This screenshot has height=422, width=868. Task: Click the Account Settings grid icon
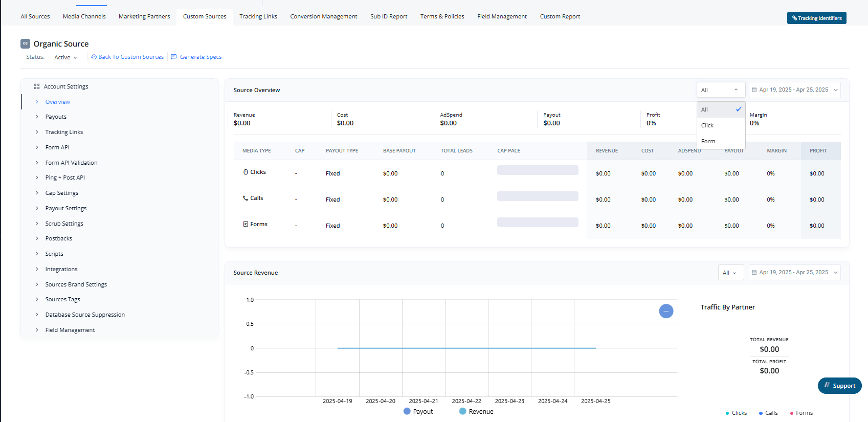37,87
